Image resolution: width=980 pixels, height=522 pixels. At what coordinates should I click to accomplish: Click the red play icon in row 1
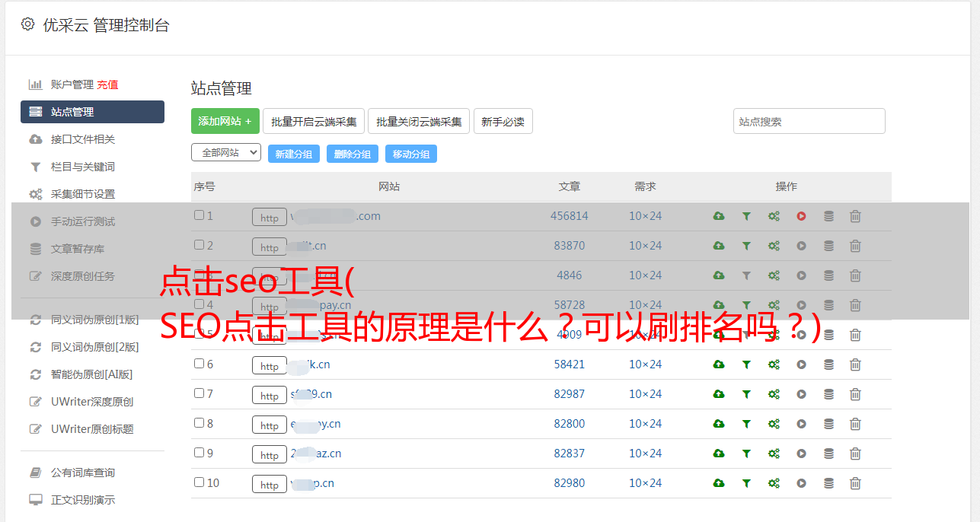click(801, 216)
